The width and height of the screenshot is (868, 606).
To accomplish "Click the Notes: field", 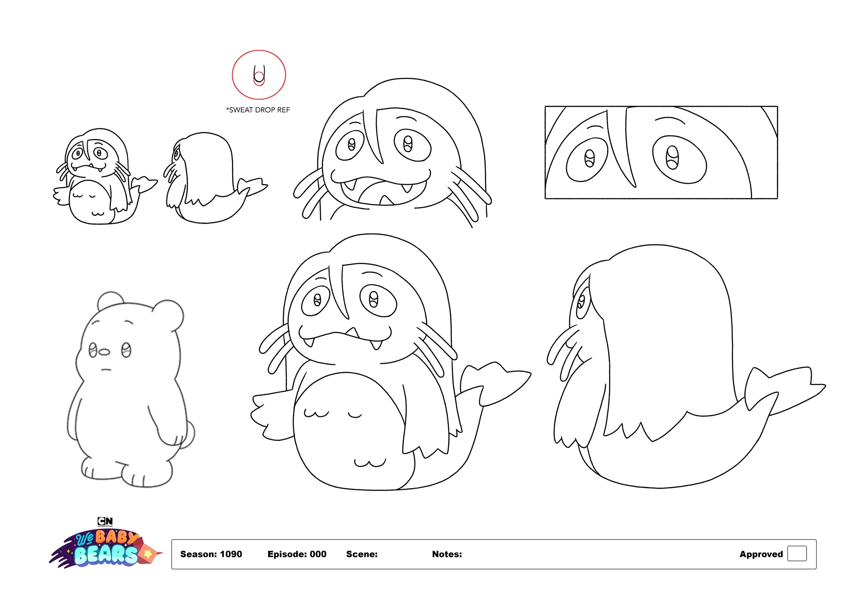I will 447,554.
